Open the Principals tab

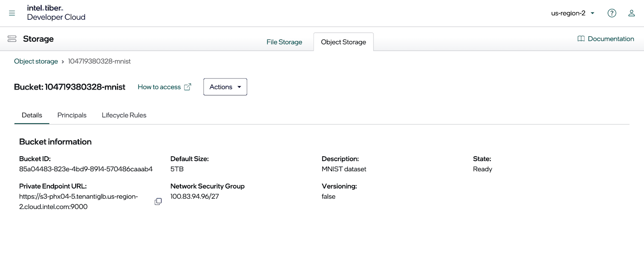tap(72, 115)
